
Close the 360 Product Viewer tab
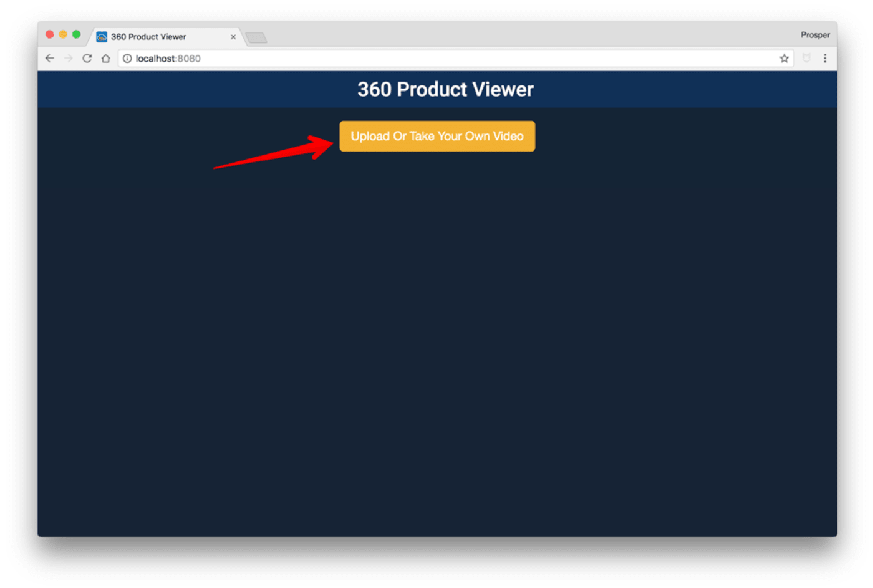click(x=233, y=37)
